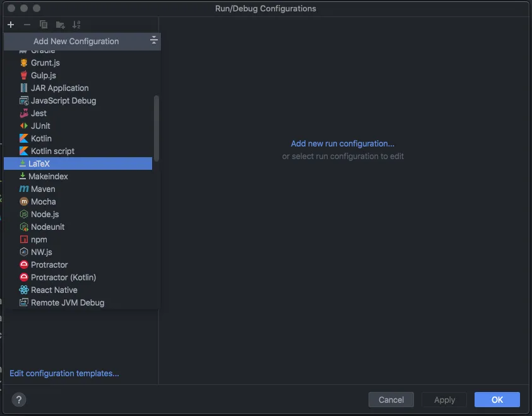Viewport: 532px width, 416px height.
Task: Open the help question mark button
Action: 19,400
